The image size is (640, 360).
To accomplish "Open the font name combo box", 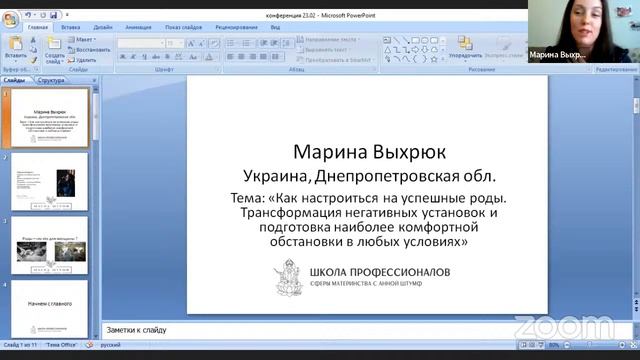I will [x=141, y=43].
